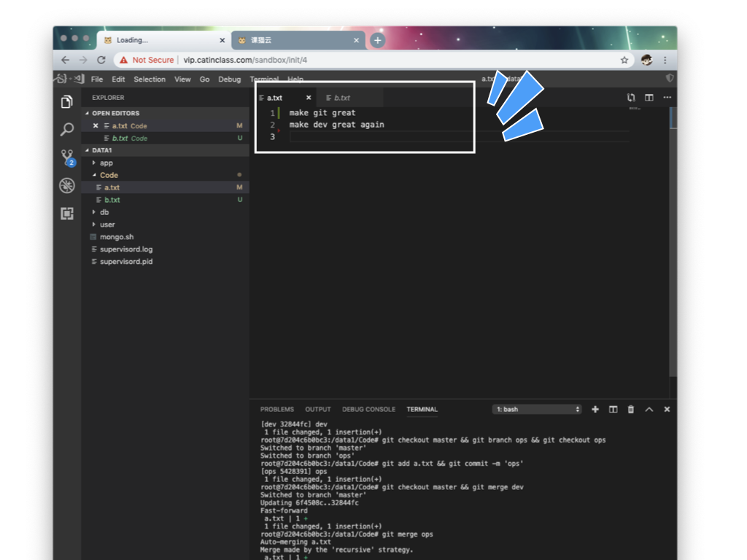Open mongo.sh file
The image size is (747, 560).
coord(165,237)
